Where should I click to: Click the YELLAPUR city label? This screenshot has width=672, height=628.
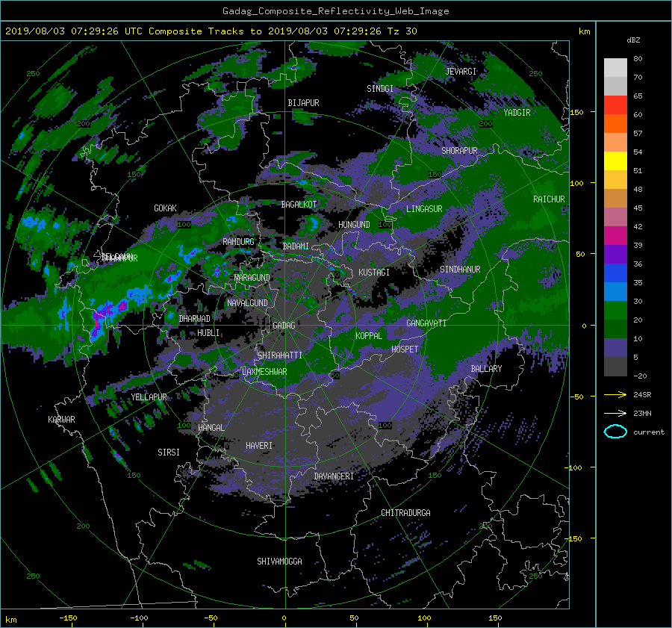[149, 397]
